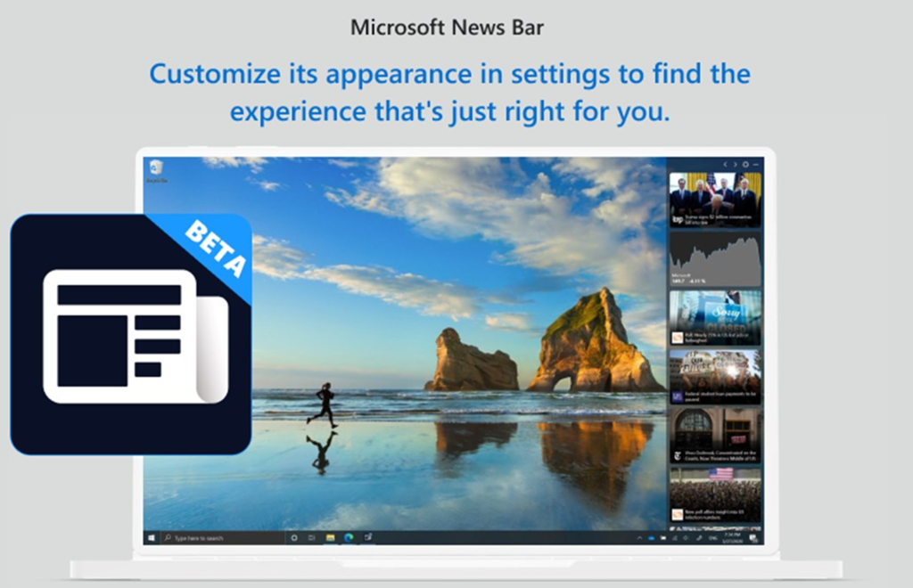The height and width of the screenshot is (588, 913).
Task: Go to previous news with left arrow
Action: [x=725, y=164]
